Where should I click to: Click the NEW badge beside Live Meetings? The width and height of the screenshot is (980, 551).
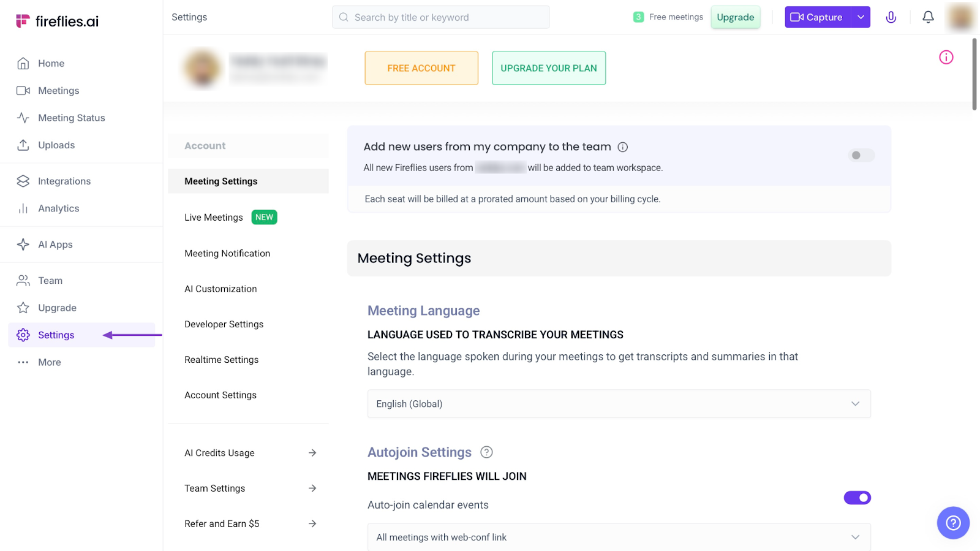point(265,217)
